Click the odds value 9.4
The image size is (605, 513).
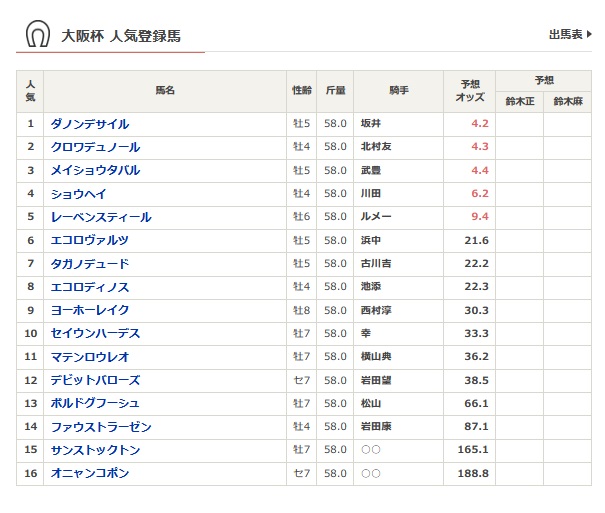click(480, 216)
